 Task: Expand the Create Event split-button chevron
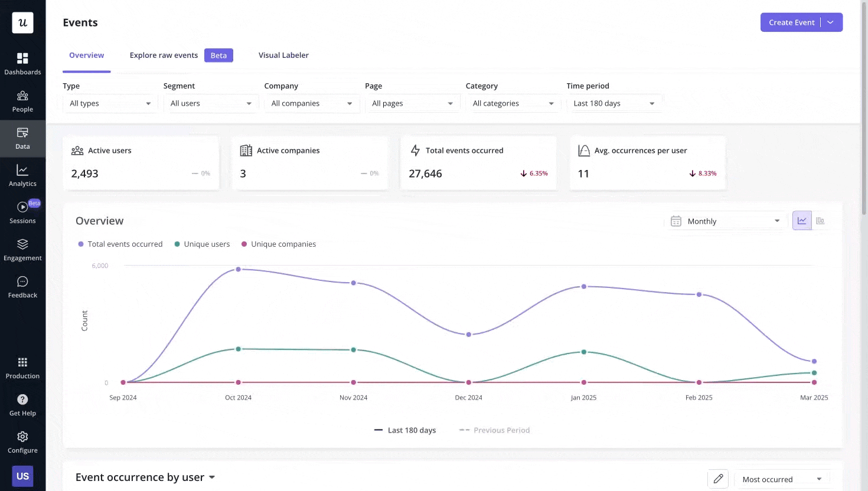[831, 22]
